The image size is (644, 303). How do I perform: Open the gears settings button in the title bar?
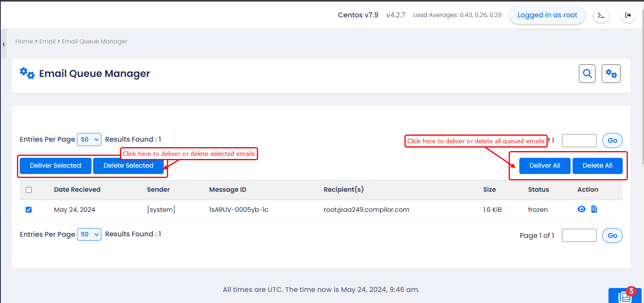(611, 74)
